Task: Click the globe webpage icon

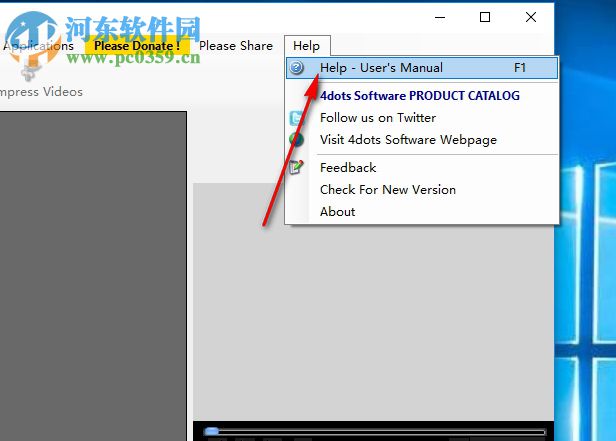Action: click(x=297, y=140)
